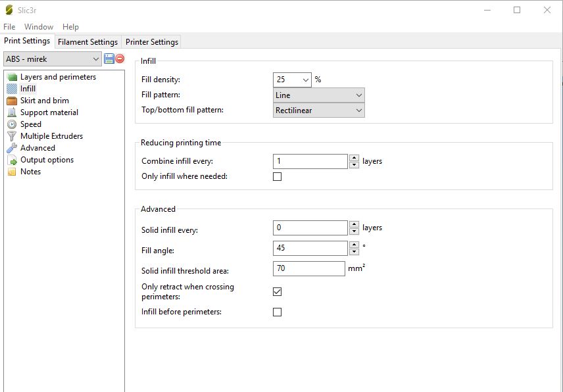The height and width of the screenshot is (392, 563).
Task: Switch to the Filament Settings tab
Action: pyautogui.click(x=87, y=41)
